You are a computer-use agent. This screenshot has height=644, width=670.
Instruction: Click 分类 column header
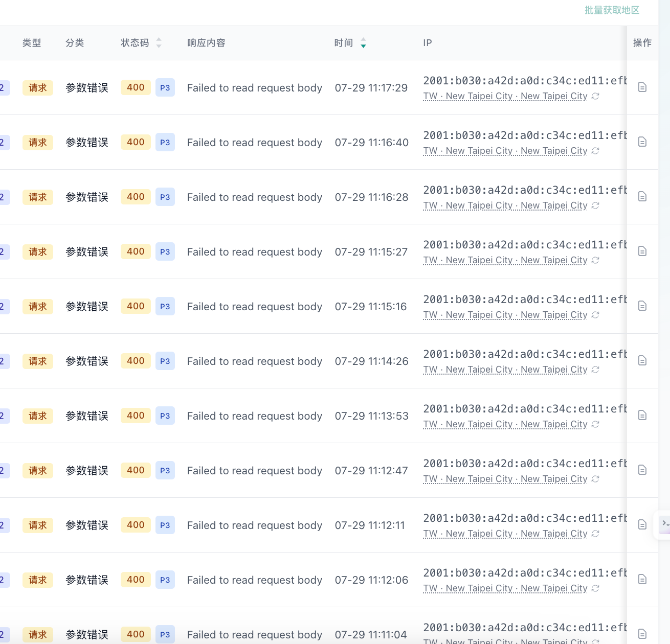(75, 43)
